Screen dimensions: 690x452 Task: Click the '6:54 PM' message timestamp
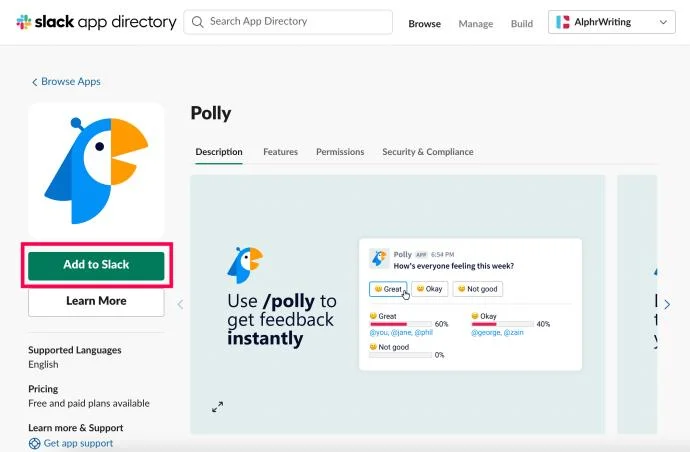pyautogui.click(x=442, y=254)
